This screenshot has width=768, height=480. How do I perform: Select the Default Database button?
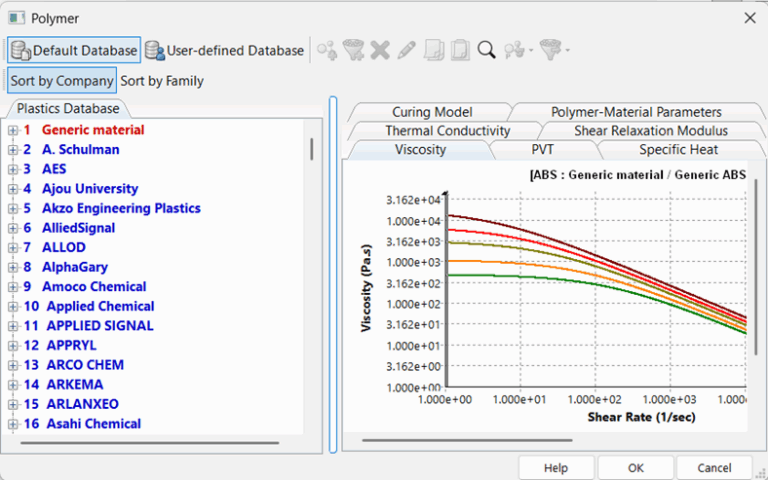point(74,50)
